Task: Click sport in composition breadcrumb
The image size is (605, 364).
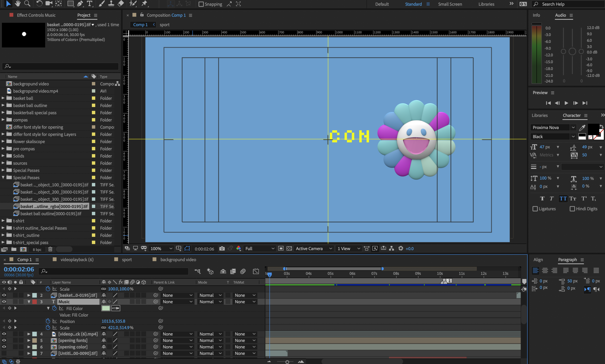Action: click(164, 24)
